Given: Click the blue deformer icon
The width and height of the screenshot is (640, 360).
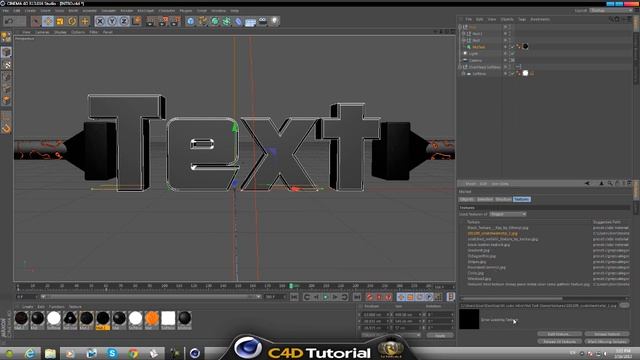Looking at the screenshot, I should (x=238, y=21).
